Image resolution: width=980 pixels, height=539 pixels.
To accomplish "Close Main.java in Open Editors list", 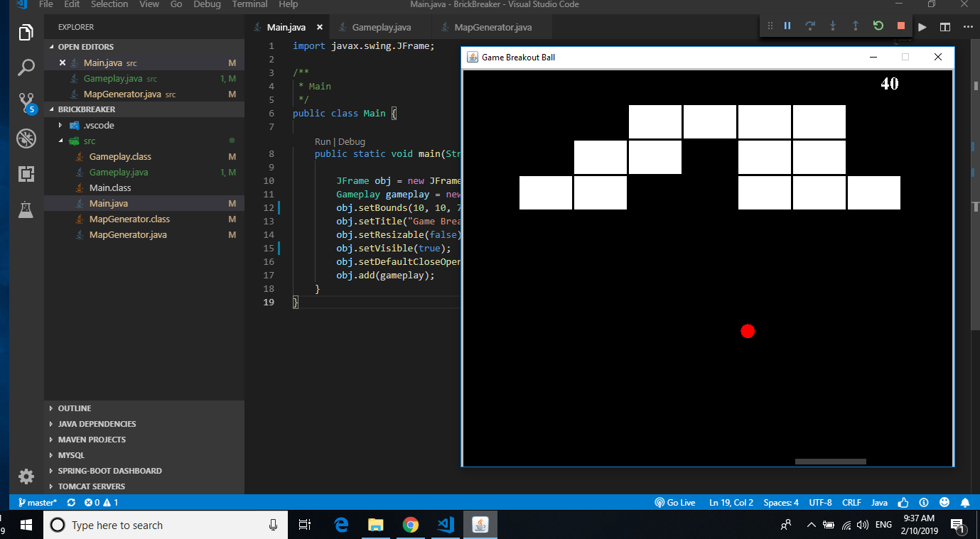I will pos(63,62).
